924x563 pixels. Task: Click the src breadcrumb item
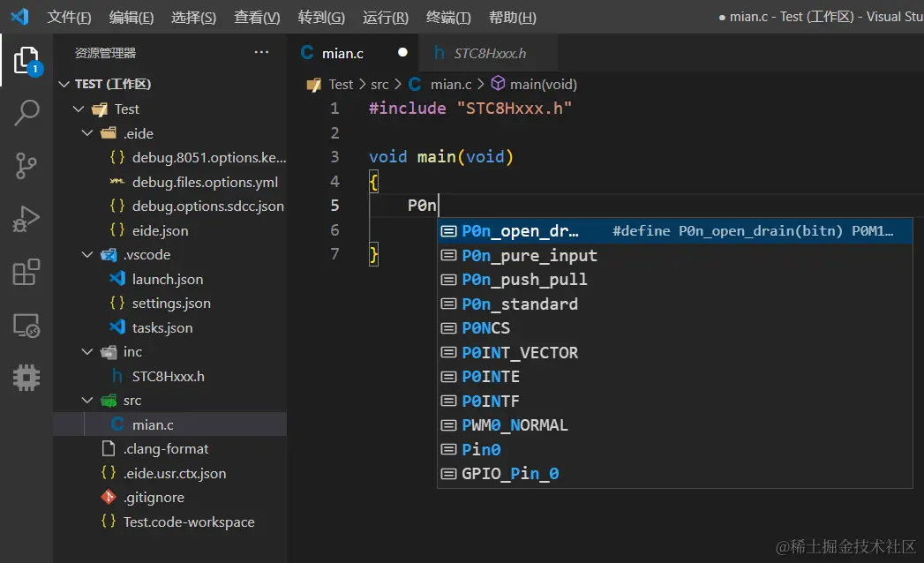[x=379, y=85]
